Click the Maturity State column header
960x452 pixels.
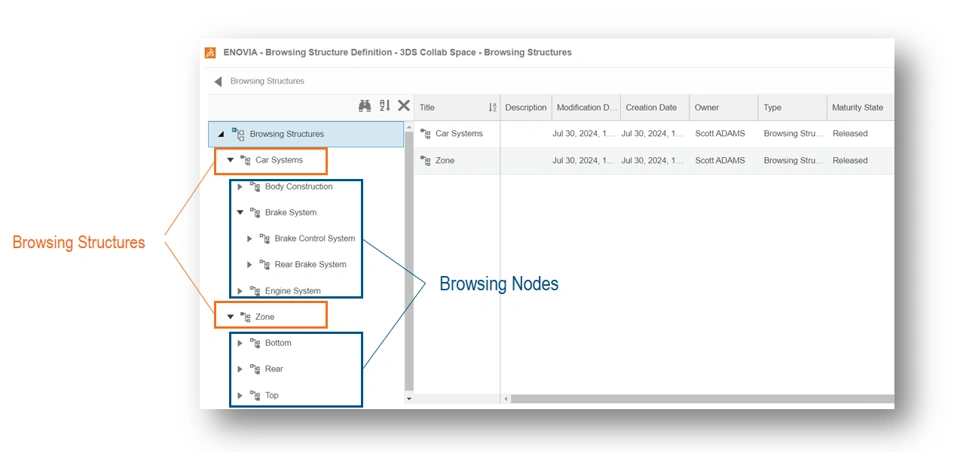pyautogui.click(x=858, y=108)
